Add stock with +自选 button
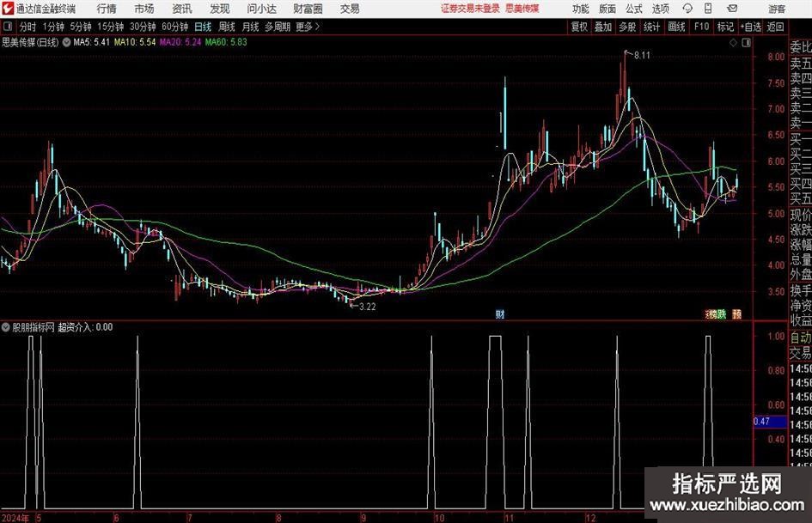This screenshot has height=523, width=812. click(x=751, y=27)
